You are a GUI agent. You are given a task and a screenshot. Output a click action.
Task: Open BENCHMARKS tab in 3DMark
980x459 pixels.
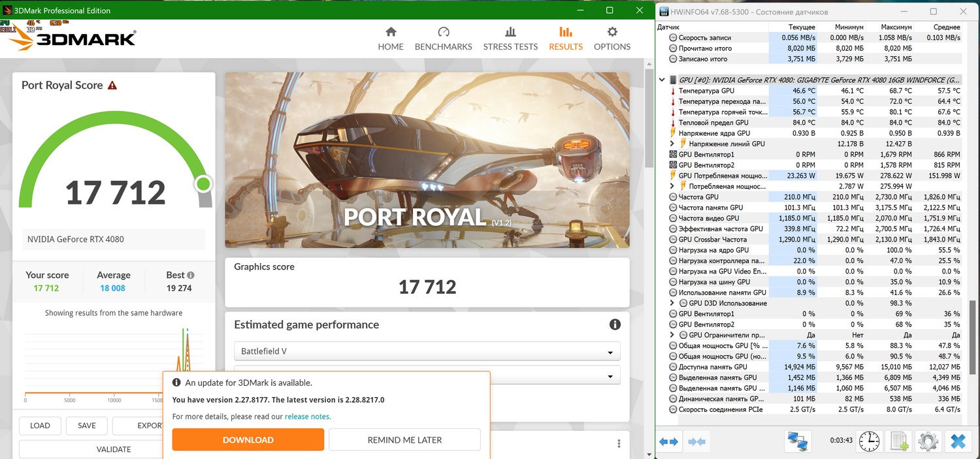[x=443, y=39]
